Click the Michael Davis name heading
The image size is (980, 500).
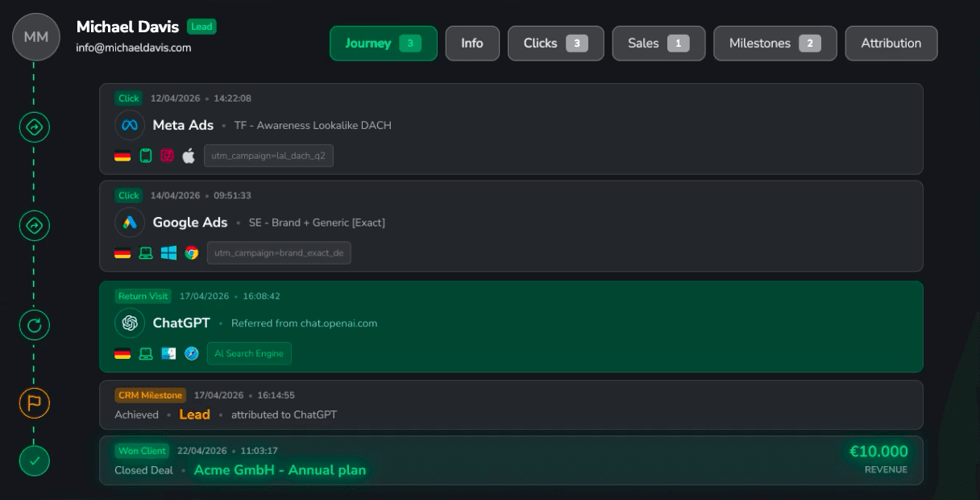129,27
